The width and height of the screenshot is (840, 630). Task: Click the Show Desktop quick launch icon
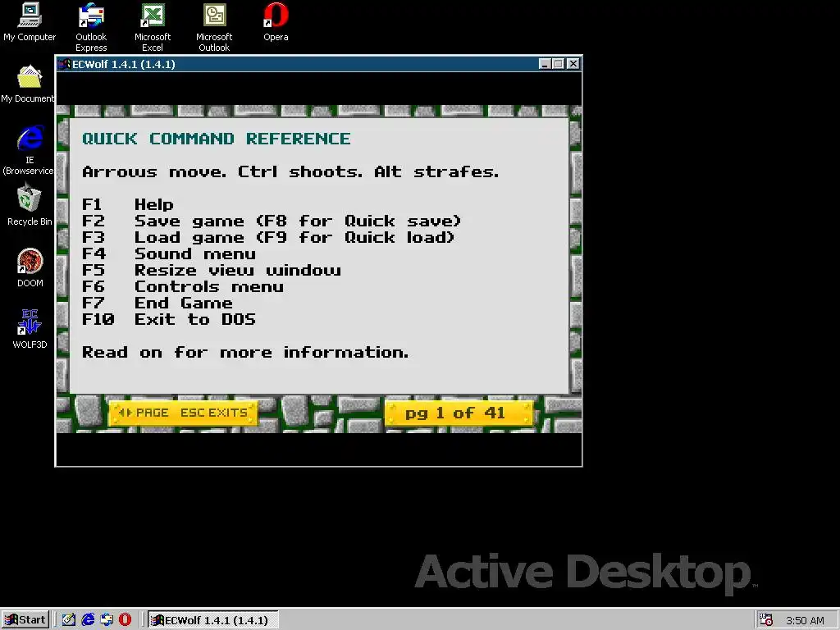click(x=69, y=620)
